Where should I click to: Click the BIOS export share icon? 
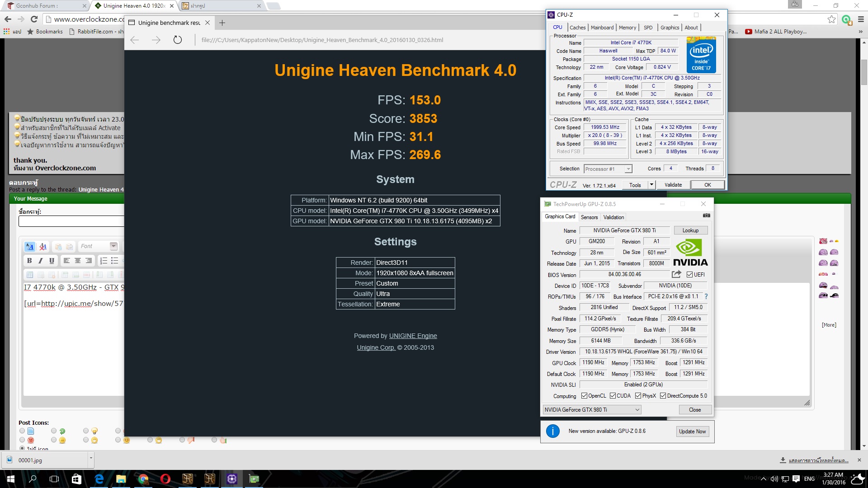pyautogui.click(x=676, y=274)
